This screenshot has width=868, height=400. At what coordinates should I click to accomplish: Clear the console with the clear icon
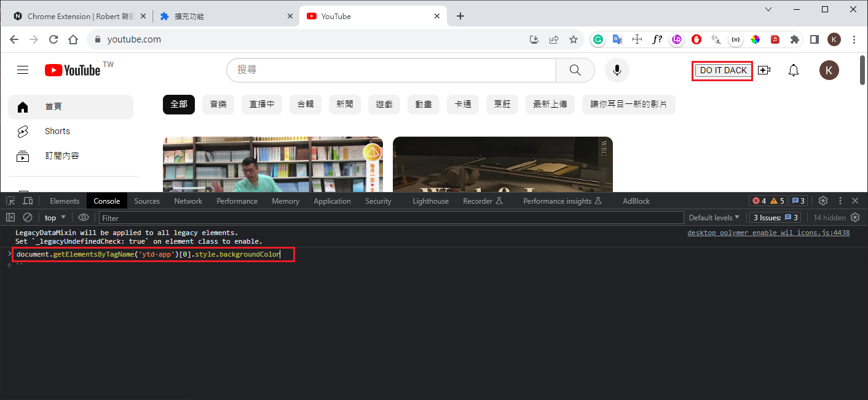[x=28, y=217]
